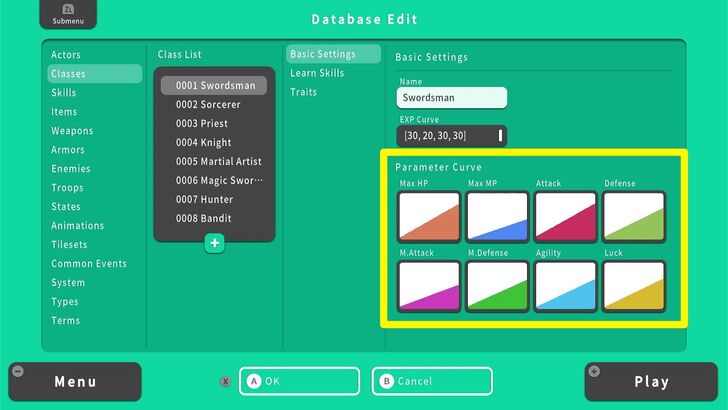This screenshot has height=410, width=728.
Task: Open the Weapons database category
Action: click(x=72, y=131)
